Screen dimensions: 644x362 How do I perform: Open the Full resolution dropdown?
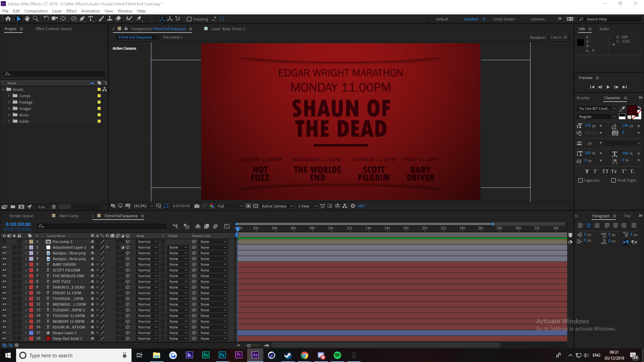point(230,206)
